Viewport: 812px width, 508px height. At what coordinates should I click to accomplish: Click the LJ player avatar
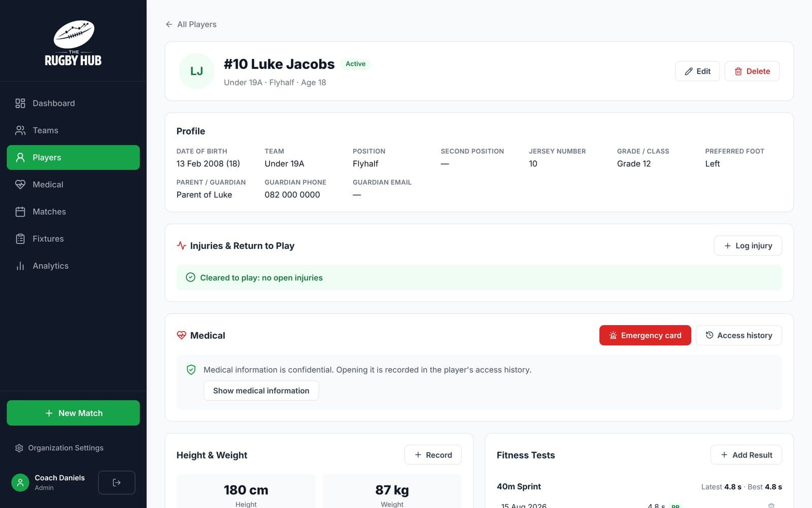(x=197, y=71)
